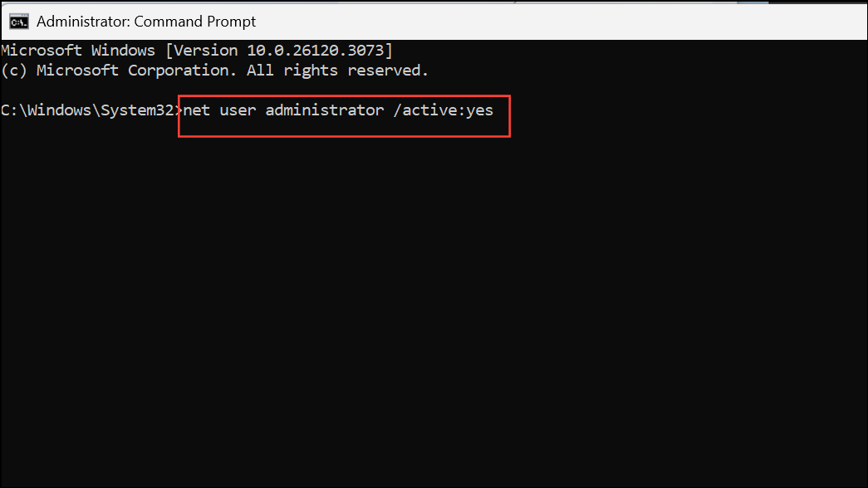Click the "(c)" copyright marker
The height and width of the screenshot is (488, 868).
click(x=14, y=71)
